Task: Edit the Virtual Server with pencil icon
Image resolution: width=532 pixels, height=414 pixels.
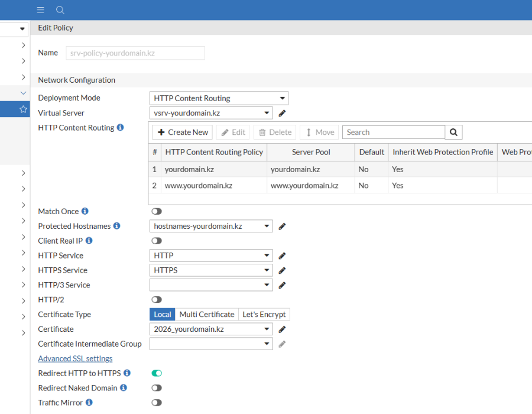Action: pyautogui.click(x=282, y=114)
